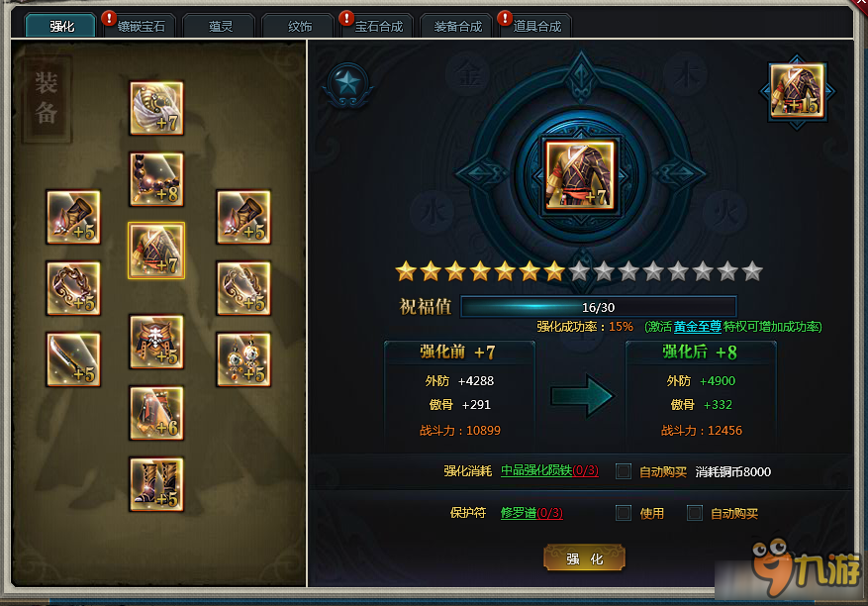Enable 自动购买 for 强化消耗 materials
The image size is (868, 606).
(624, 471)
